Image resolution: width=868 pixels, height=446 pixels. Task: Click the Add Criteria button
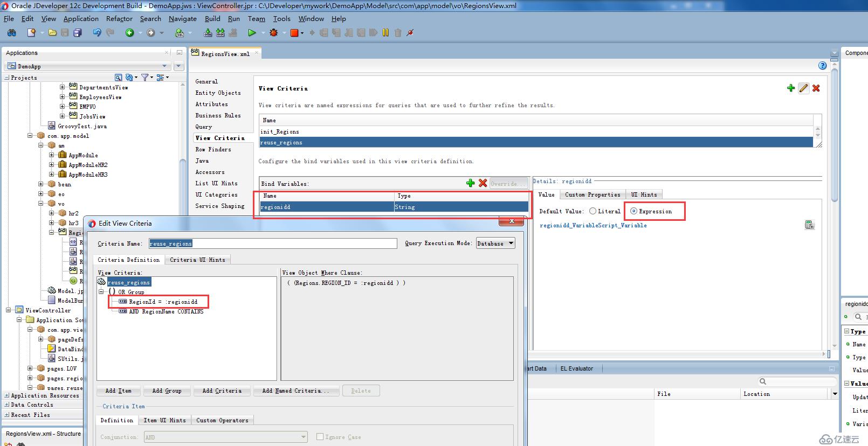pos(222,391)
